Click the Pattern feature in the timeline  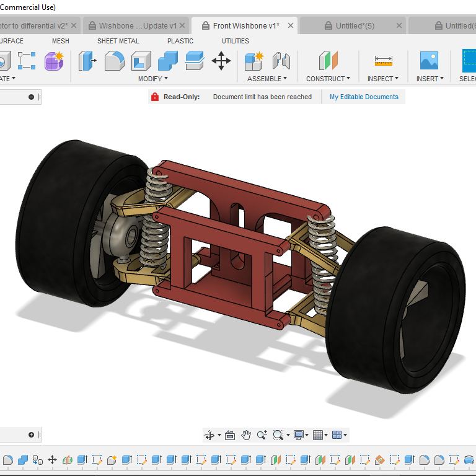click(x=37, y=460)
